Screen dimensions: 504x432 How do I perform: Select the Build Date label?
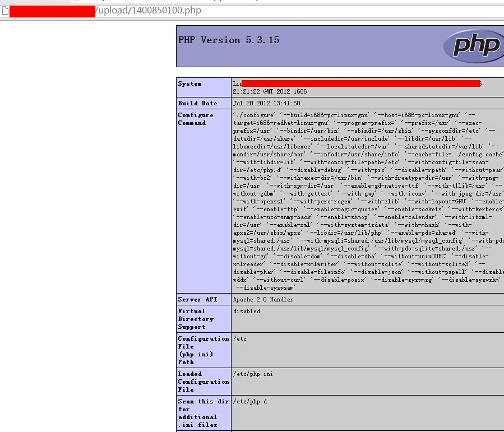click(x=197, y=104)
